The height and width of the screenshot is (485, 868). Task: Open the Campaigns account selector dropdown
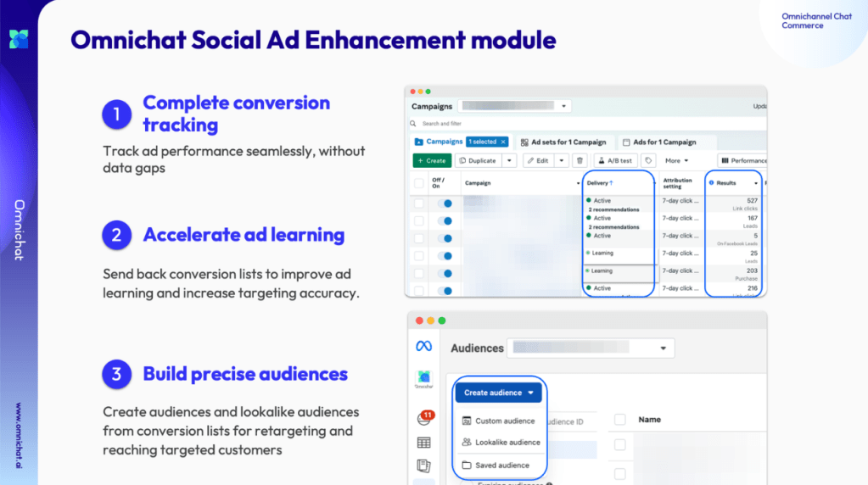[514, 107]
